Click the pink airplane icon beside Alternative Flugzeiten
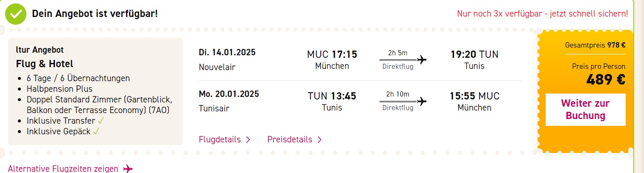The image size is (644, 173). click(128, 169)
